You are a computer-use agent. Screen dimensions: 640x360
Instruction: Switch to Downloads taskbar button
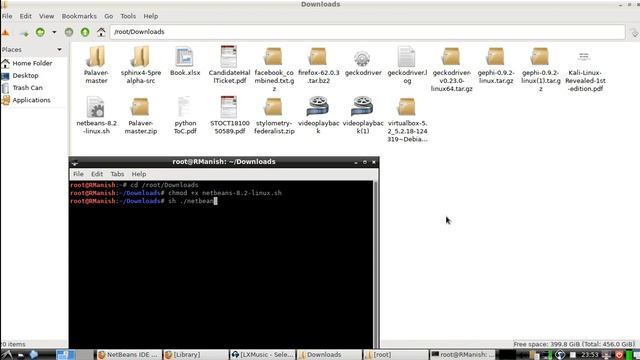[x=329, y=355]
